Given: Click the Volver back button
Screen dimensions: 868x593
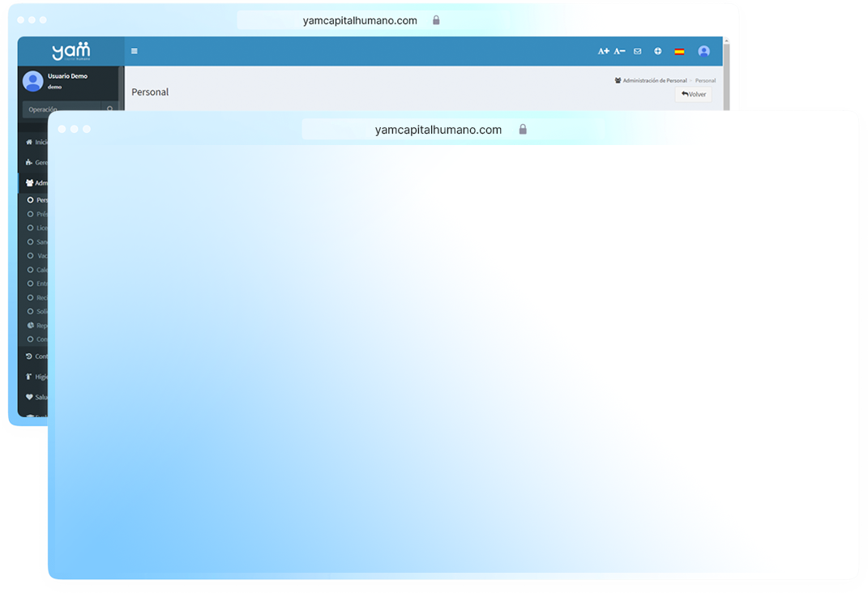Looking at the screenshot, I should pyautogui.click(x=693, y=94).
